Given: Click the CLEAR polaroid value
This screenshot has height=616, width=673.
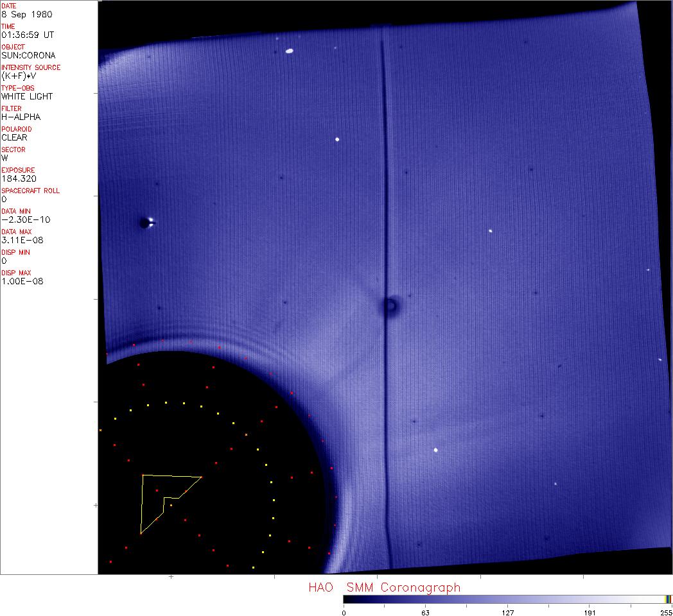Looking at the screenshot, I should point(14,137).
